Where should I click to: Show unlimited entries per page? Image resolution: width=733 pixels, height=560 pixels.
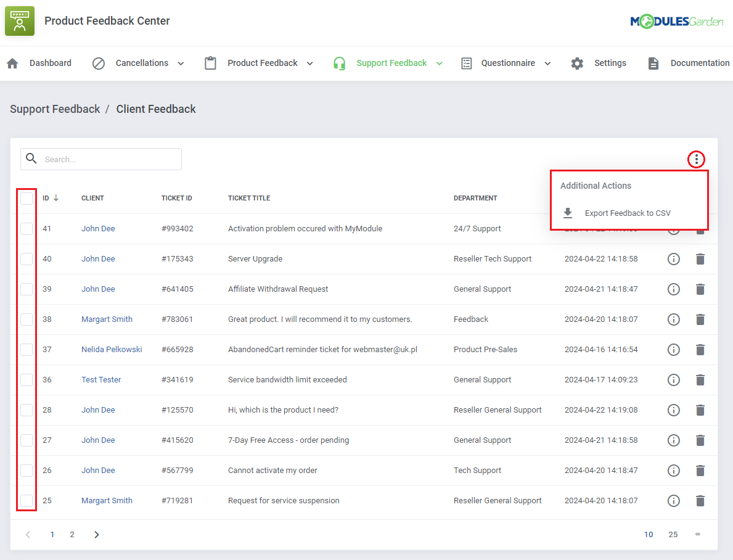pos(697,534)
